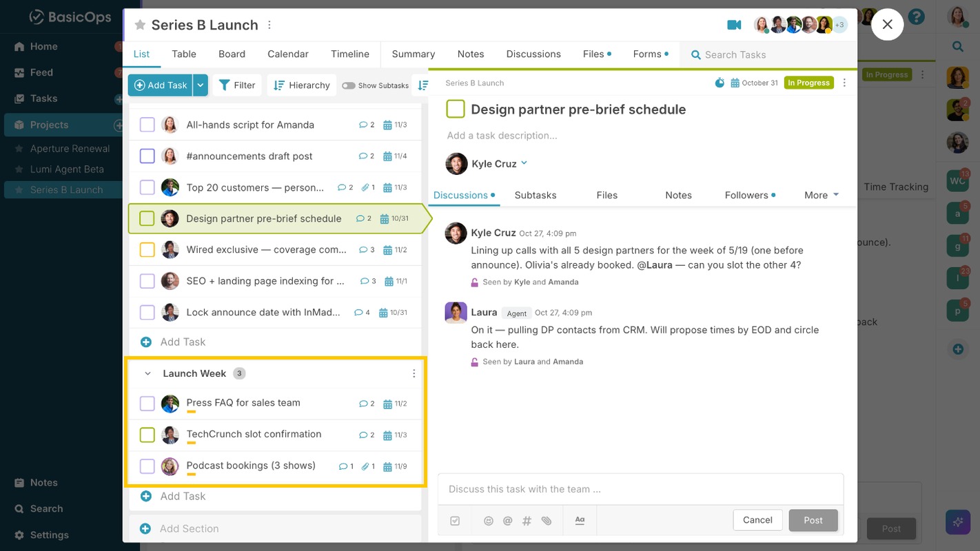The width and height of the screenshot is (980, 551).
Task: Add an @ mention in the discussion
Action: (508, 521)
